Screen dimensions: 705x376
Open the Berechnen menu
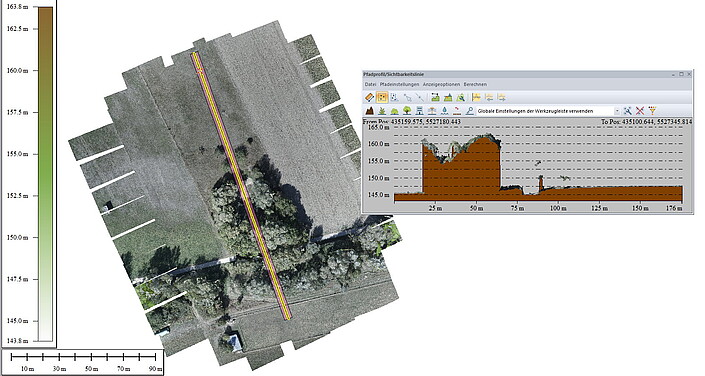coord(475,84)
